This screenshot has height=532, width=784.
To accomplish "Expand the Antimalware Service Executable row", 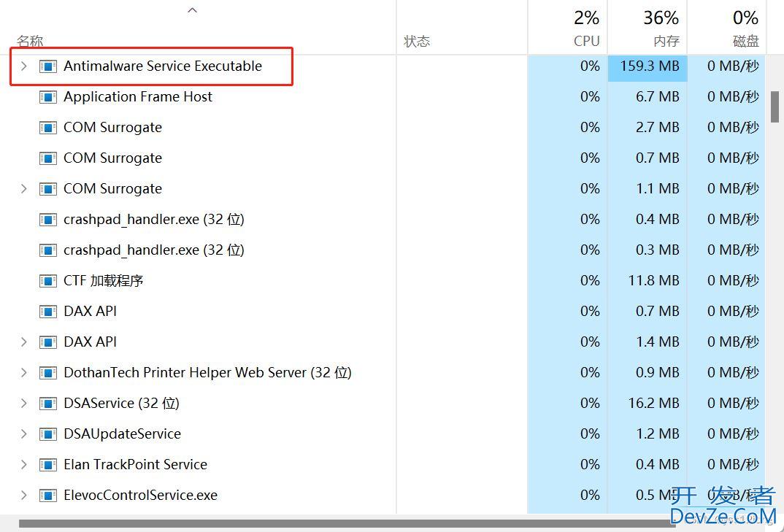I will tap(23, 66).
